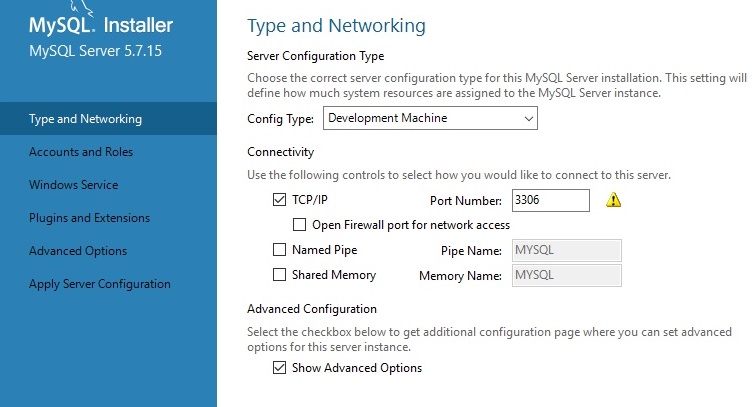
Task: Click the Config Type dropdown arrow
Action: pos(528,119)
